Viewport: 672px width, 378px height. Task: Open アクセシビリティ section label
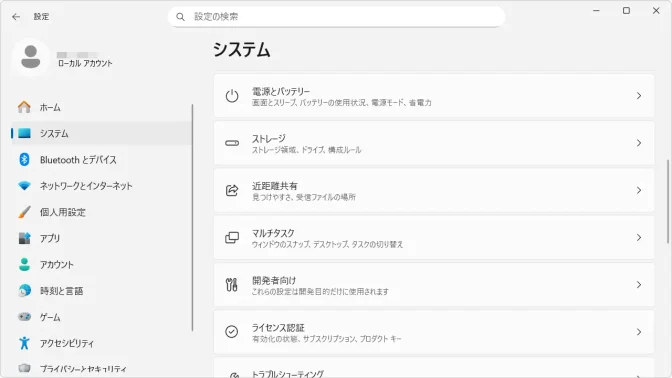coord(67,343)
